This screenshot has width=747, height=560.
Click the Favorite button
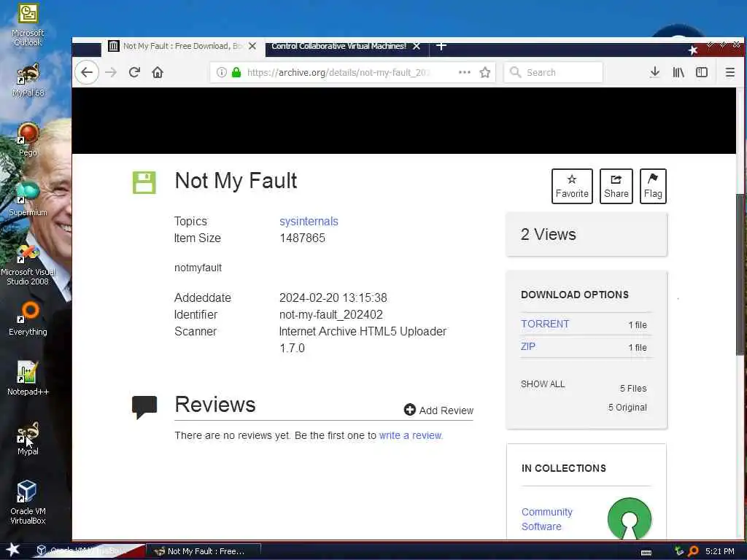coord(572,186)
